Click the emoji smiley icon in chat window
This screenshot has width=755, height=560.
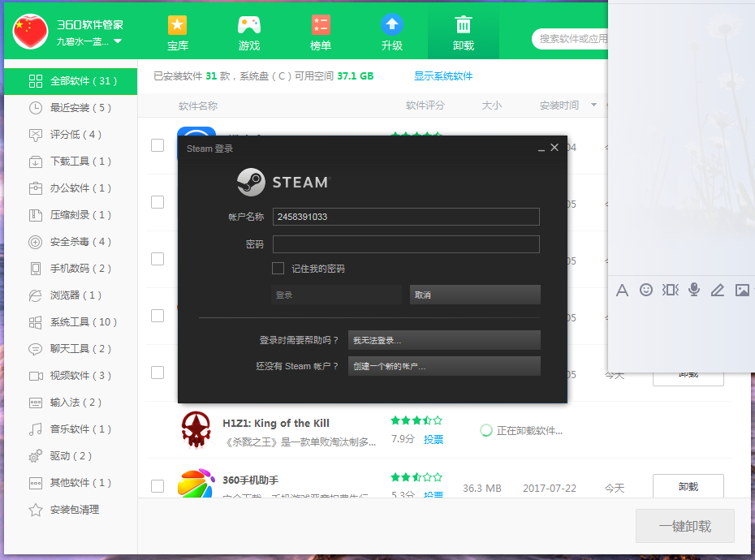tap(646, 290)
